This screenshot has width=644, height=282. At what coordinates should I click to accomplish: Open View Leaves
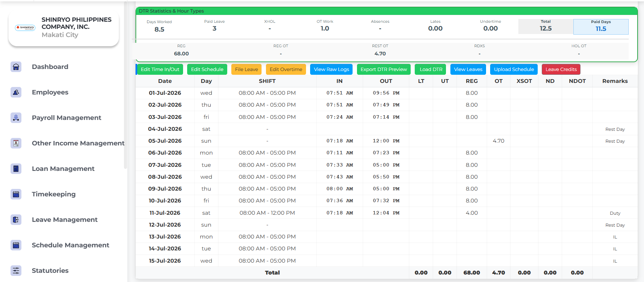[x=468, y=69]
